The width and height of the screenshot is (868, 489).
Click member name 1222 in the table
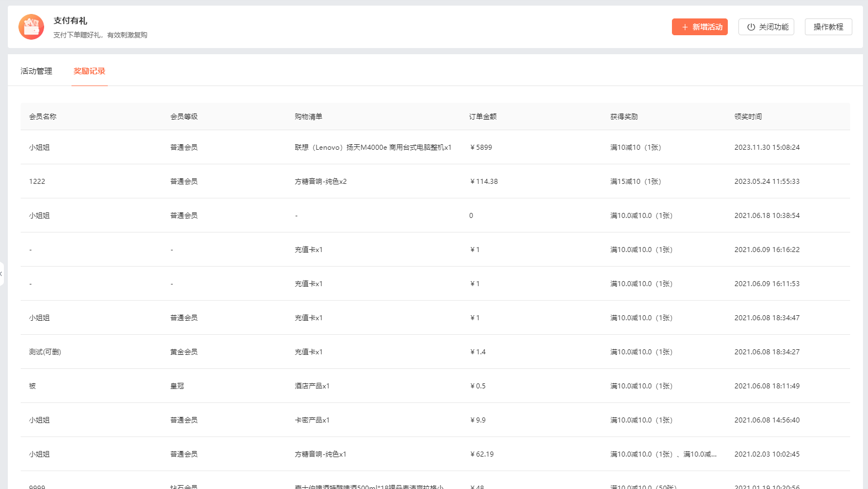[37, 182]
